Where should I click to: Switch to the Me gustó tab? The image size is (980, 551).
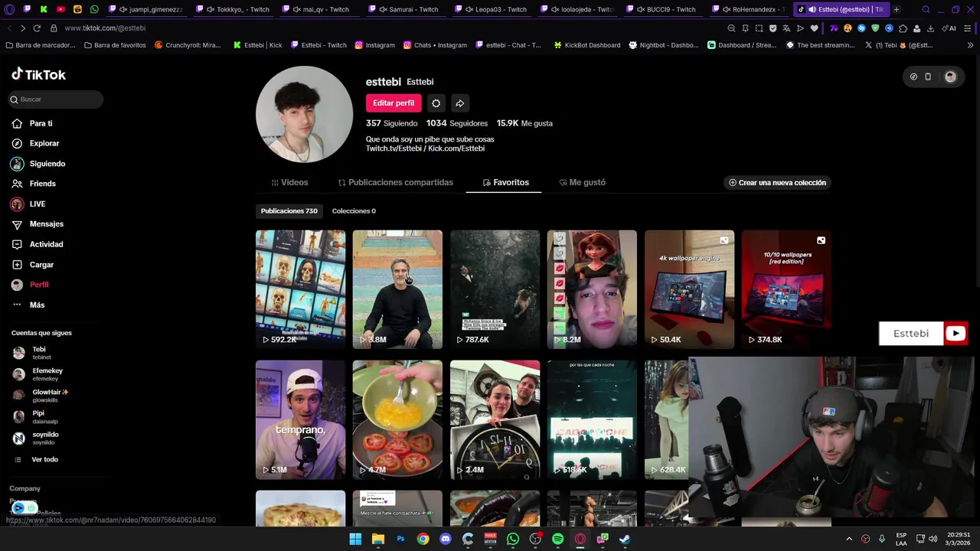[x=582, y=183]
